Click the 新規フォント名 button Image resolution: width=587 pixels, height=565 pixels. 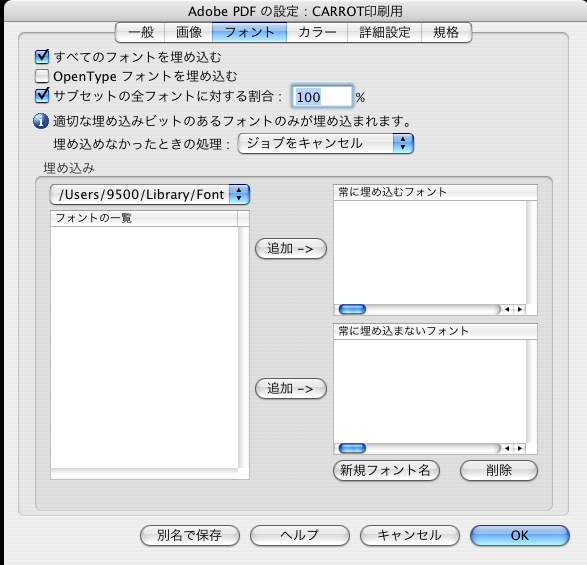point(386,470)
